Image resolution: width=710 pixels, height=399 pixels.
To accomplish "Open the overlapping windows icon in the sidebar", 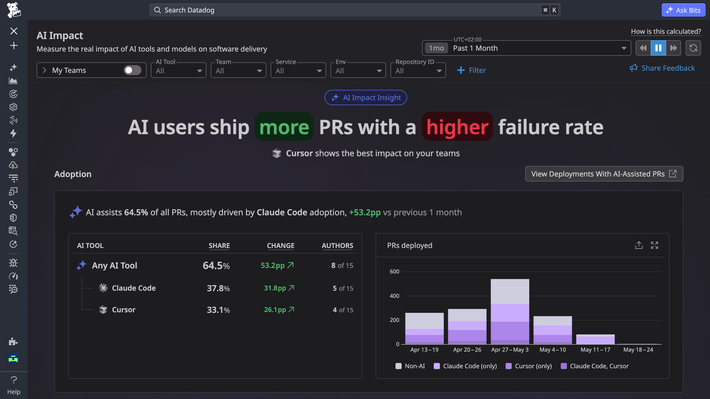I will [x=13, y=192].
